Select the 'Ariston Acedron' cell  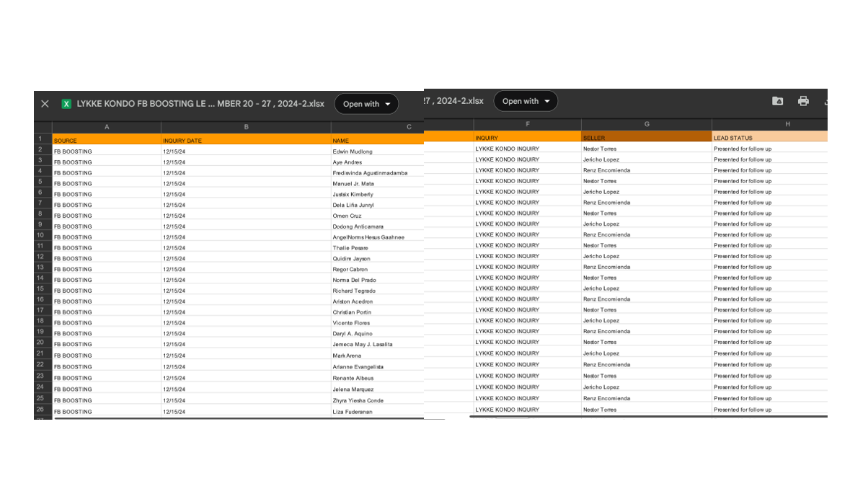(x=377, y=301)
